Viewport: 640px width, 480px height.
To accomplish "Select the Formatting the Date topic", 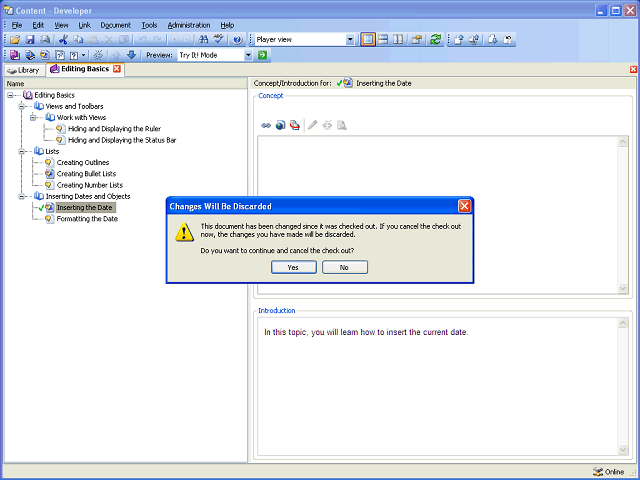I will 87,219.
